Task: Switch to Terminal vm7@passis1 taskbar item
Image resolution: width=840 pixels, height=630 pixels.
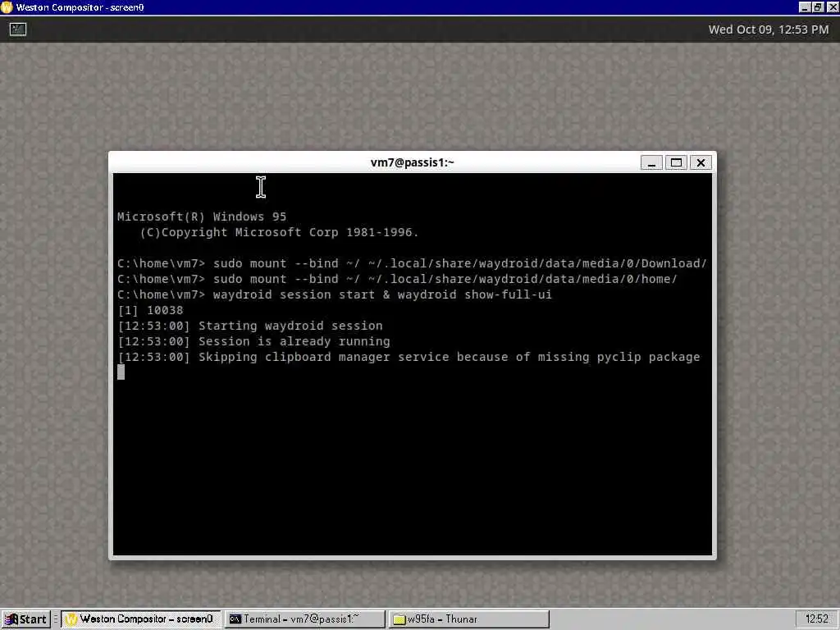Action: pyautogui.click(x=304, y=619)
